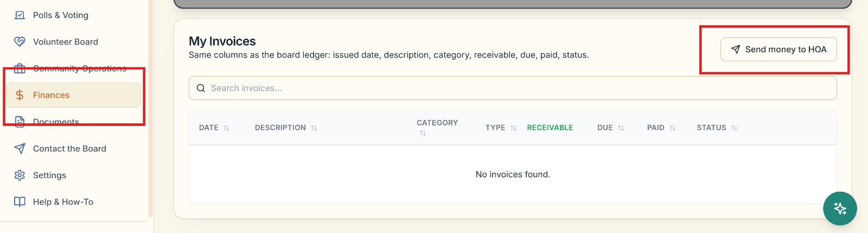
Task: Focus the Search invoices field
Action: pos(513,88)
